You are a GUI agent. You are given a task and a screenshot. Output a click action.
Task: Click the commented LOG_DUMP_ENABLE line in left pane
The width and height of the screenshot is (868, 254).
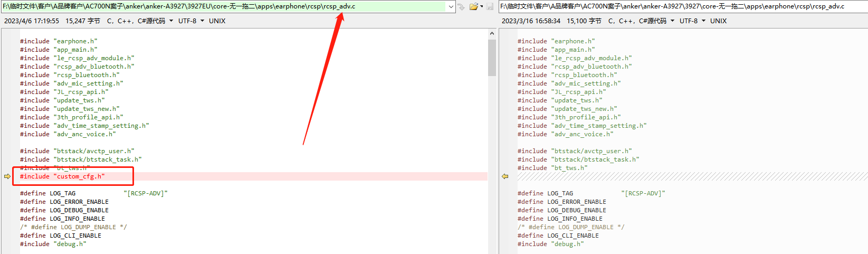click(73, 227)
